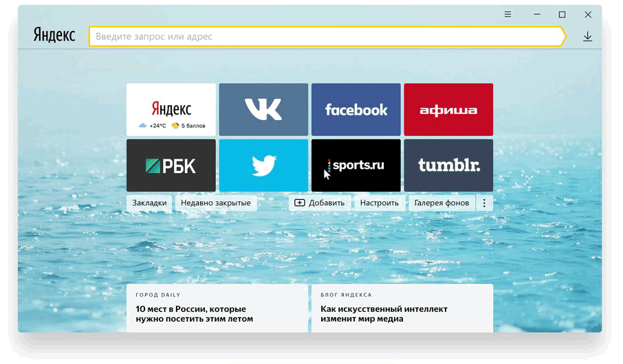Open Закладки bookmarks button
623x364 pixels.
pos(149,203)
